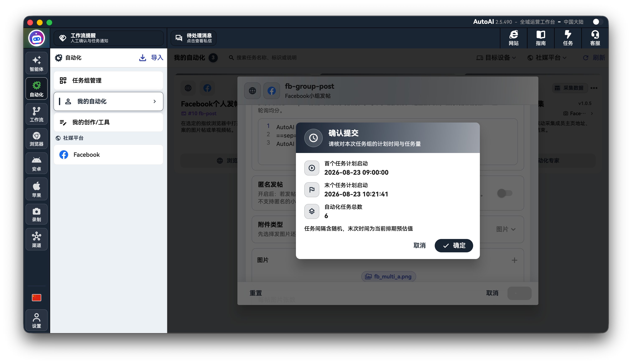
Task: Click the clock icon in 确认提交 header
Action: point(313,138)
